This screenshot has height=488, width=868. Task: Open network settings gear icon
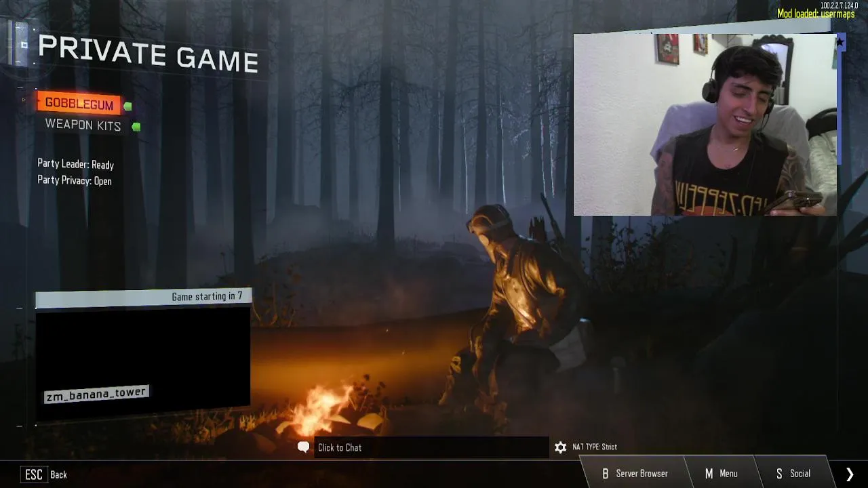tap(560, 447)
